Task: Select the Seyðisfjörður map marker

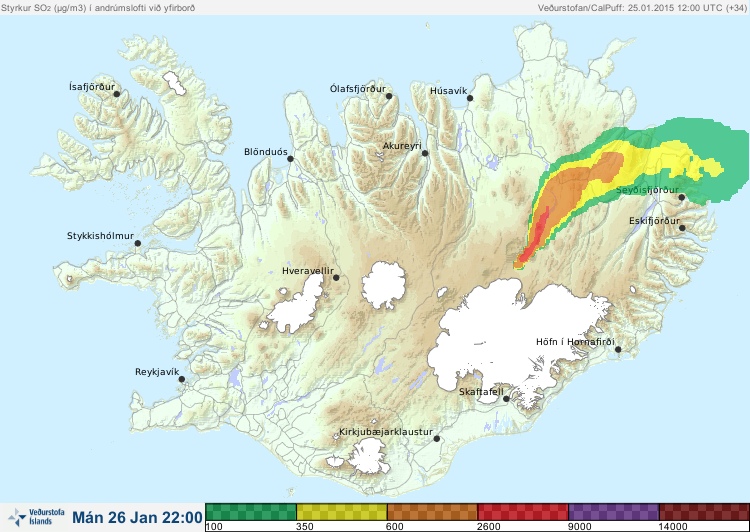Action: pos(682,197)
